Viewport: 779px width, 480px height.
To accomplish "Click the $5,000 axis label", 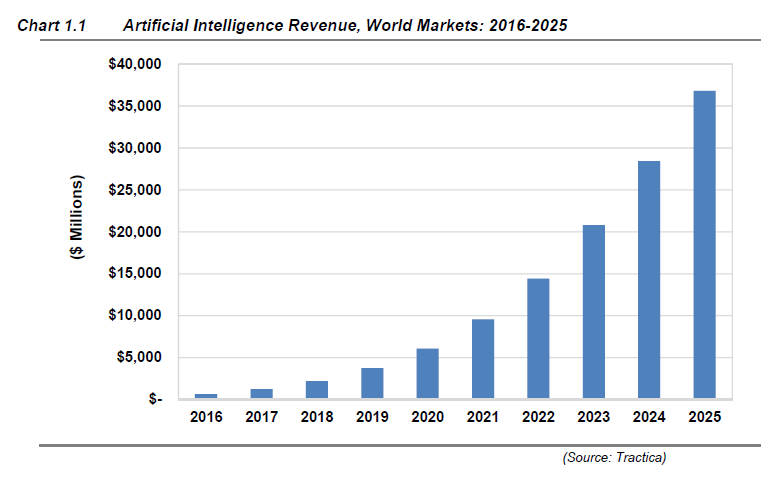I will pyautogui.click(x=139, y=357).
